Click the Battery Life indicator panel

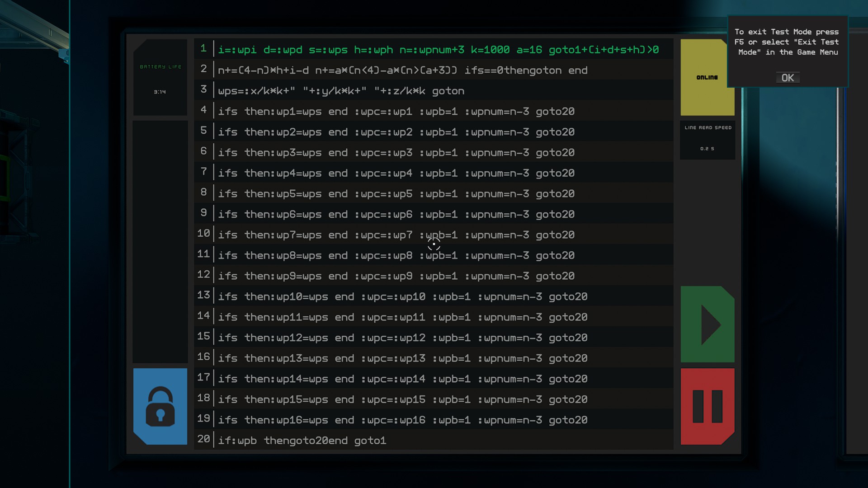click(160, 78)
